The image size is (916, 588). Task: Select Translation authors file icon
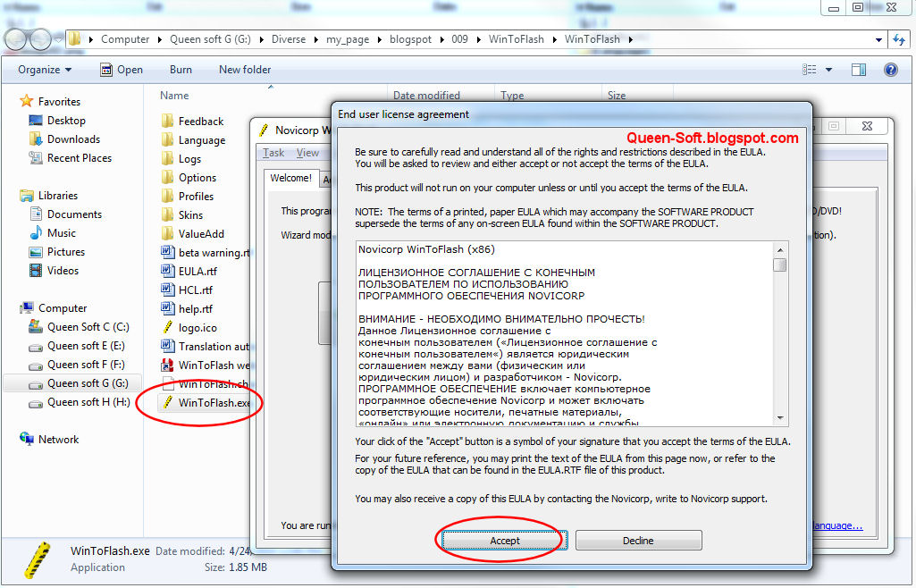(x=168, y=346)
